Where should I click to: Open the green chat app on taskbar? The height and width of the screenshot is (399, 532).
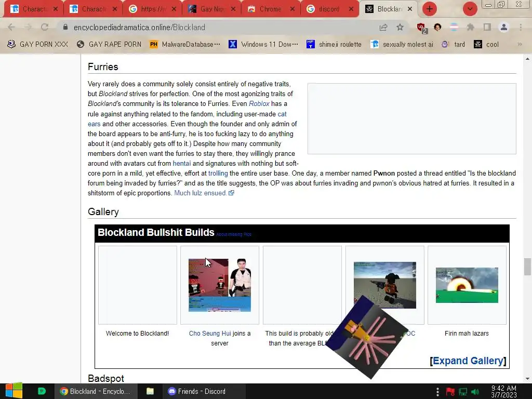click(42, 391)
